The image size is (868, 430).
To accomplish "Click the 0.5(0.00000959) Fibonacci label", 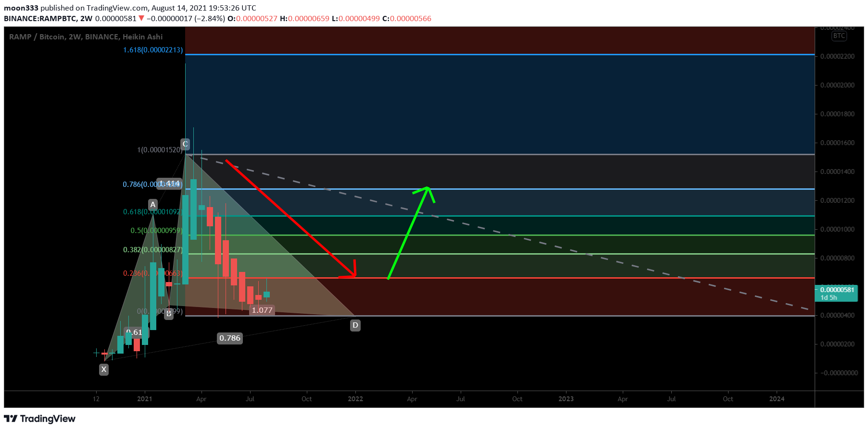I will click(157, 231).
